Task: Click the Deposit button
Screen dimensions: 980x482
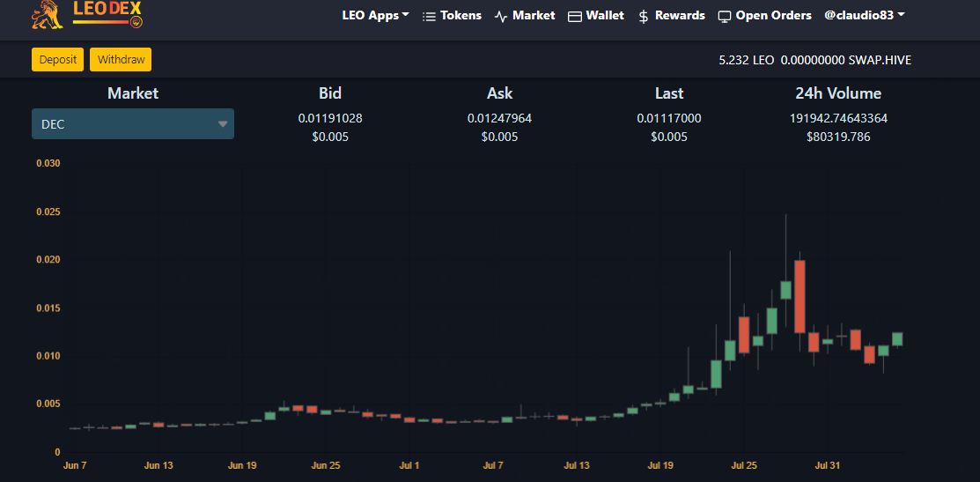Action: pos(57,60)
